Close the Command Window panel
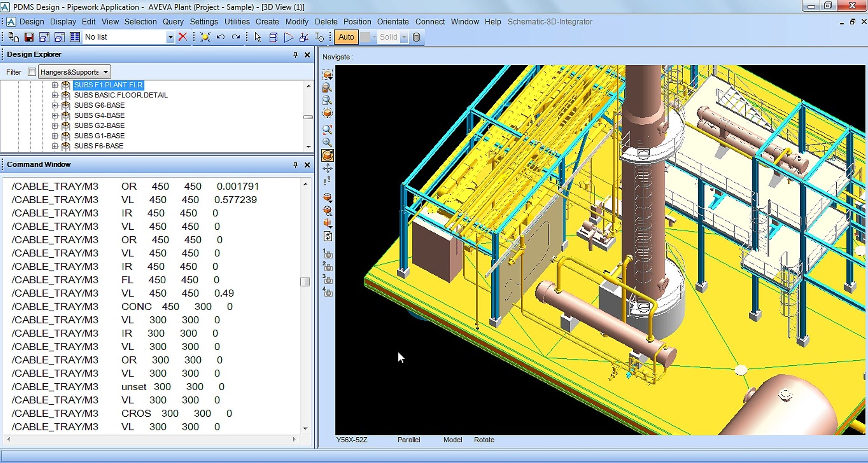This screenshot has height=463, width=868. (x=307, y=165)
